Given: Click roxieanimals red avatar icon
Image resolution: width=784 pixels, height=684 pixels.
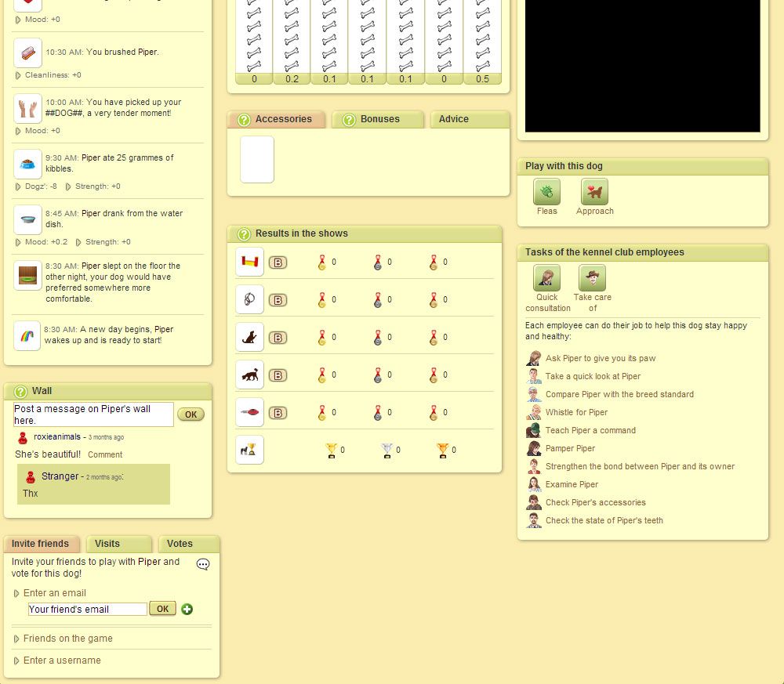Looking at the screenshot, I should [x=23, y=438].
